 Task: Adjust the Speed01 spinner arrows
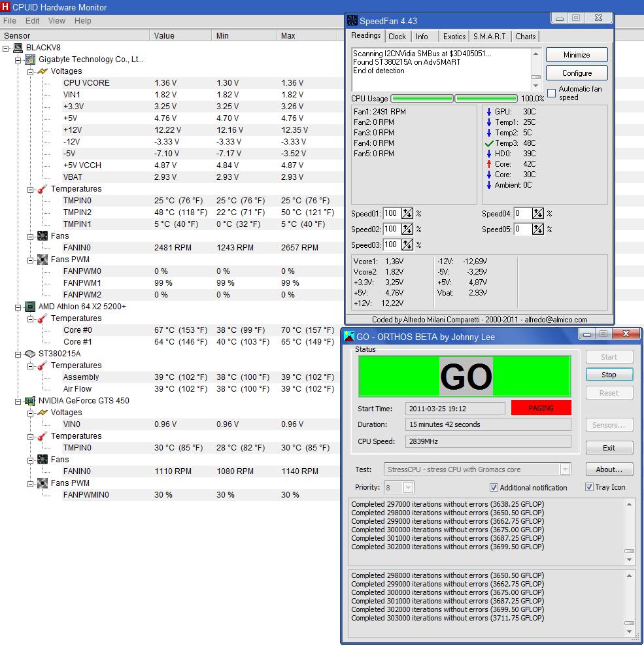407,213
